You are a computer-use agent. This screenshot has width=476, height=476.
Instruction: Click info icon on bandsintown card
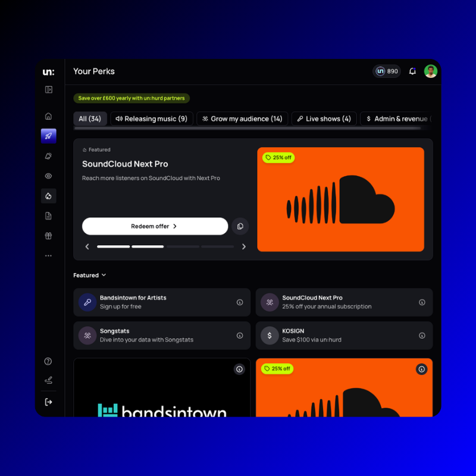[x=240, y=369]
